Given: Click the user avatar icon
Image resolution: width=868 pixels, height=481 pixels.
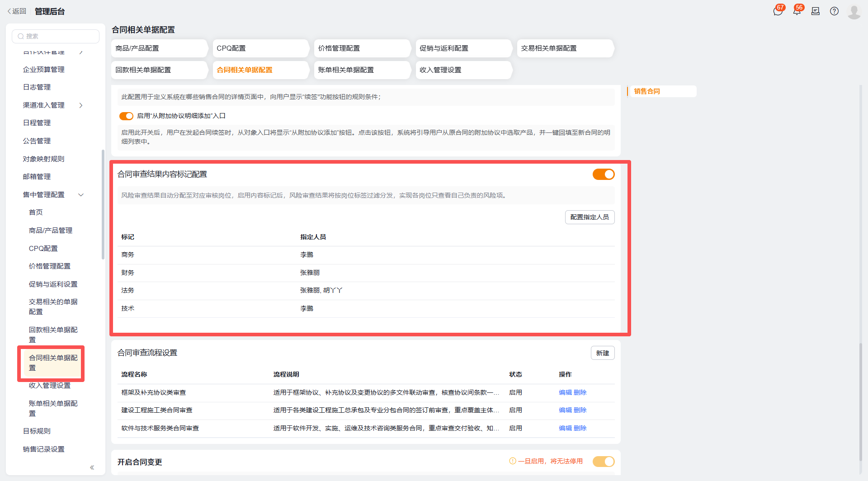Looking at the screenshot, I should pyautogui.click(x=854, y=11).
